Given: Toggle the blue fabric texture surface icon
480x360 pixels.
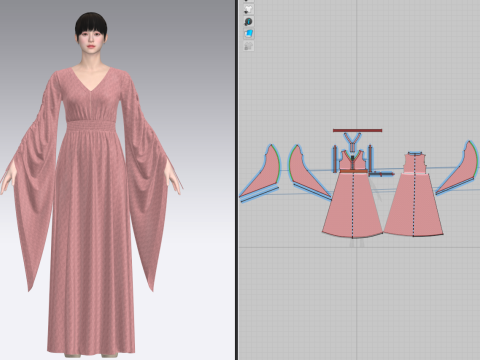Looking at the screenshot, I should 248,34.
